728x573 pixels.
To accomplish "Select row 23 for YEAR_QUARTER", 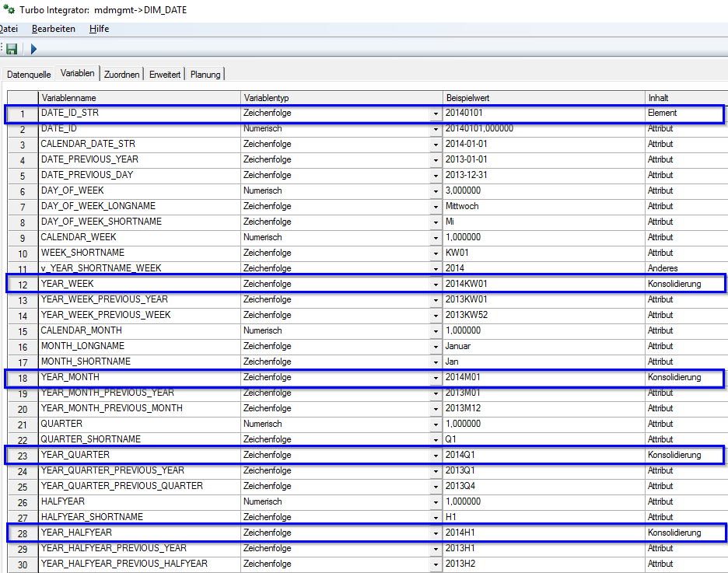I will point(22,455).
